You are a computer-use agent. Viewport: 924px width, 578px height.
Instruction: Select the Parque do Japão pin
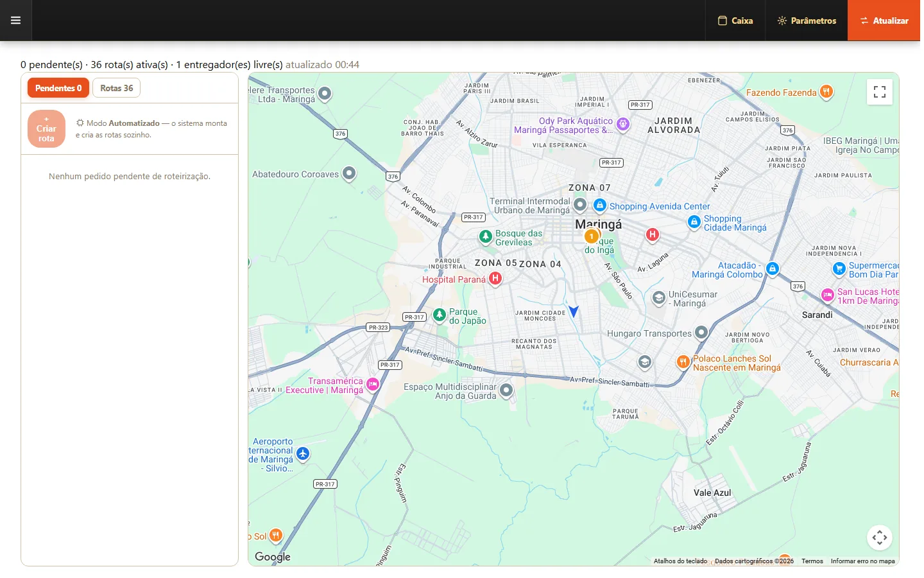[440, 315]
